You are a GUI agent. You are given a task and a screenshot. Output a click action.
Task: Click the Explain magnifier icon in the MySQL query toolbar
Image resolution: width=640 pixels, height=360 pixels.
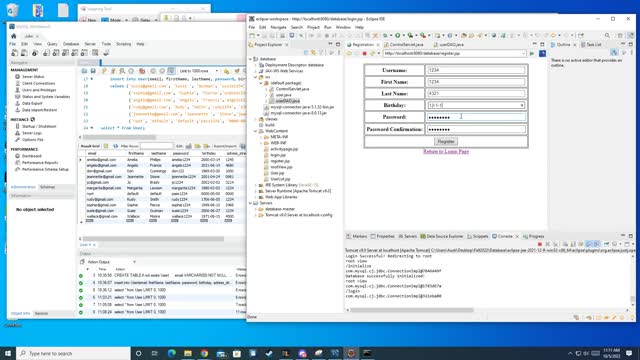pyautogui.click(x=122, y=71)
